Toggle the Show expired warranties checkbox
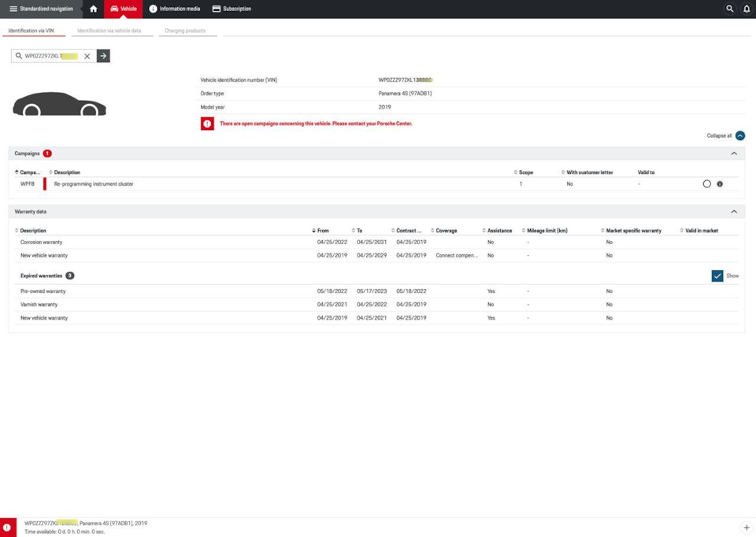Image resolution: width=756 pixels, height=537 pixels. coord(717,276)
